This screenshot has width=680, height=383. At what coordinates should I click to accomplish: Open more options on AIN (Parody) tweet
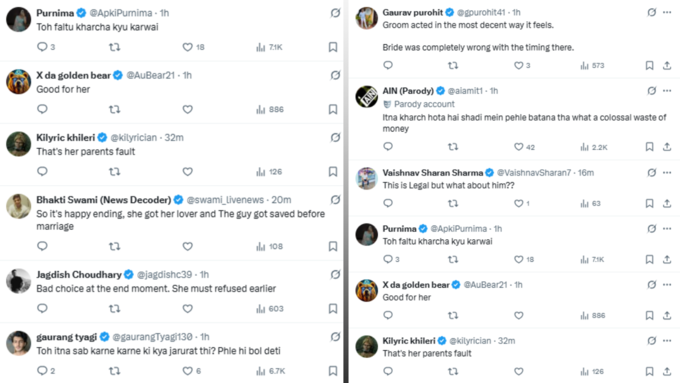coord(667,91)
